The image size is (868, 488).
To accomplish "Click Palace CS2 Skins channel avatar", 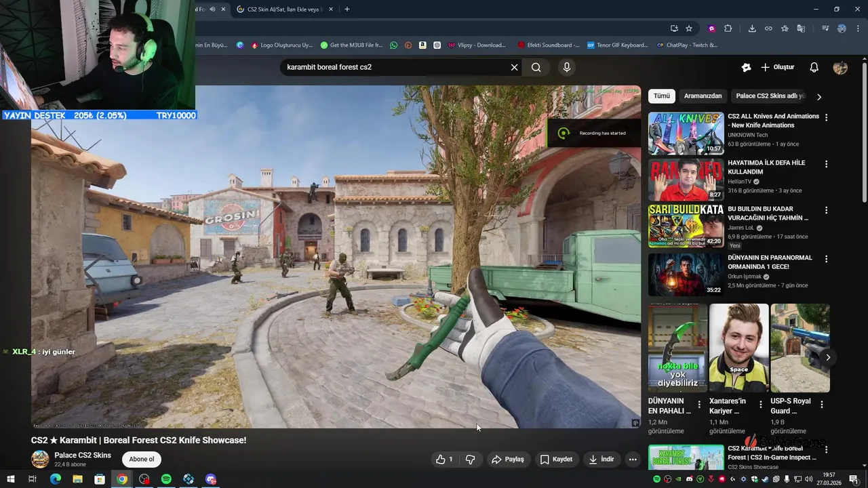I will (x=41, y=459).
